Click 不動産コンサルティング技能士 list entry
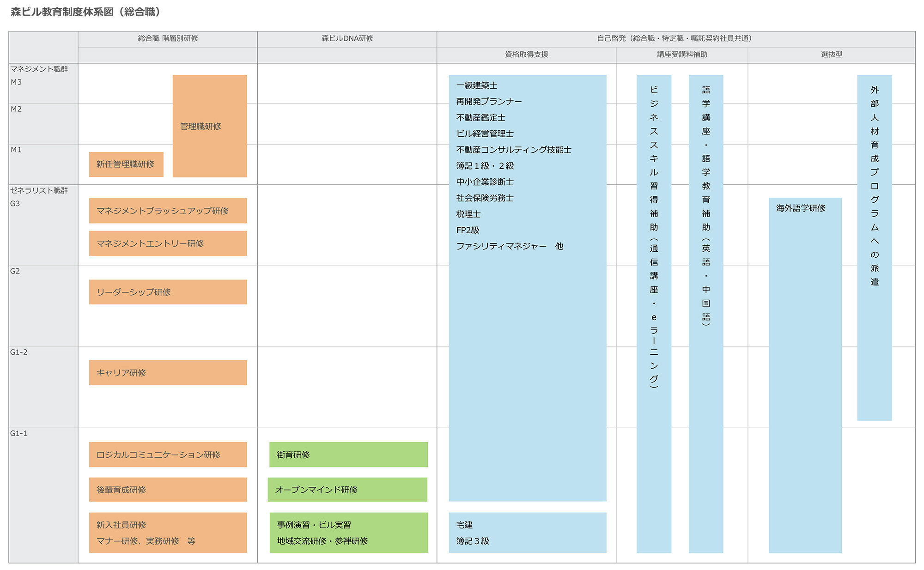This screenshot has width=924, height=570. (513, 150)
